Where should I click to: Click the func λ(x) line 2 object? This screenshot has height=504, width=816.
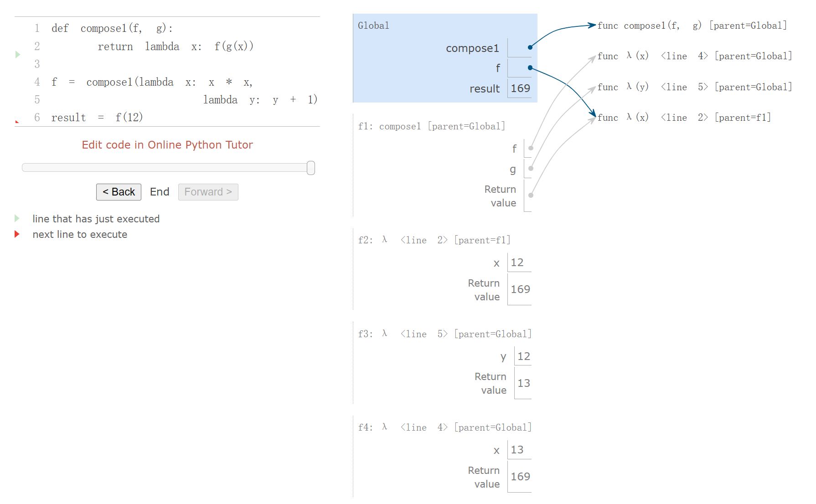pos(684,118)
